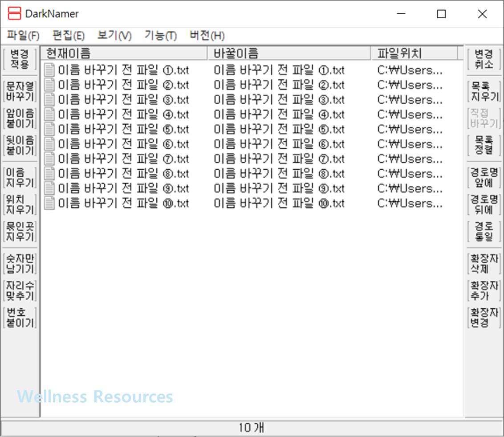Sort by the 현재이름 column header
The image size is (504, 437).
pyautogui.click(x=124, y=53)
